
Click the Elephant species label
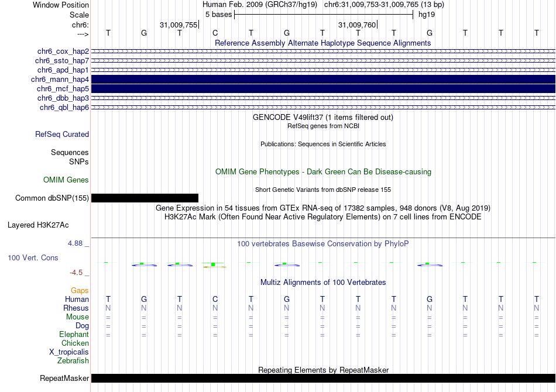(74, 334)
